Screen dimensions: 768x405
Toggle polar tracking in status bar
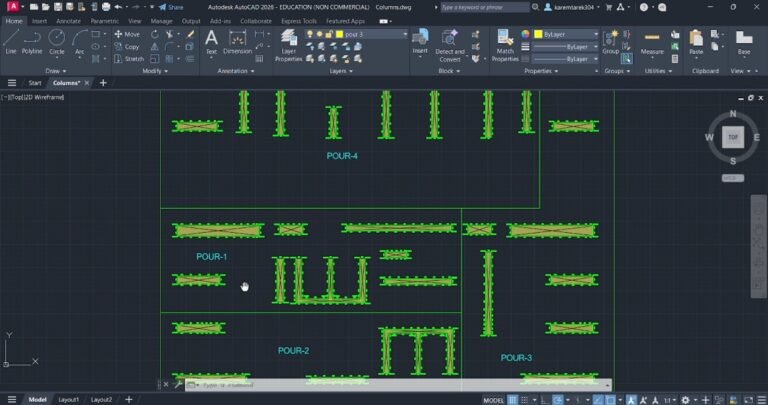coord(558,400)
